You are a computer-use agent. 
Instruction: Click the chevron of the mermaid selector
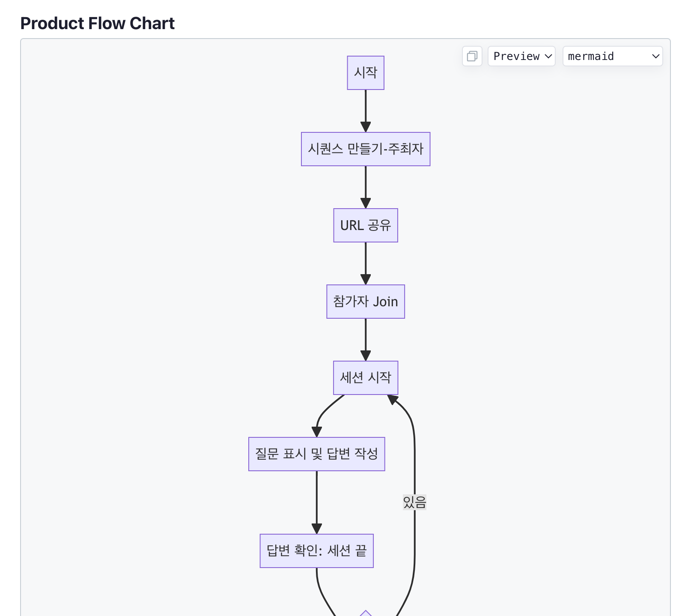tap(655, 56)
